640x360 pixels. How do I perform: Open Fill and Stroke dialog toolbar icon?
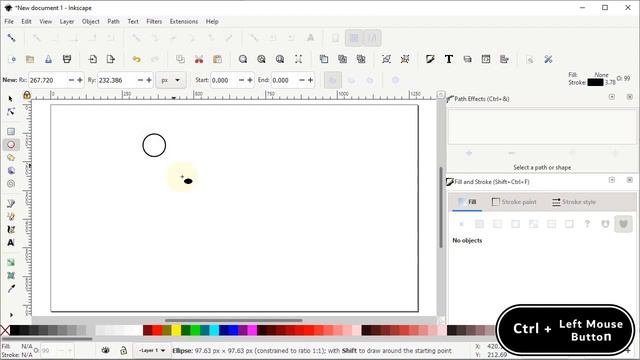430,60
